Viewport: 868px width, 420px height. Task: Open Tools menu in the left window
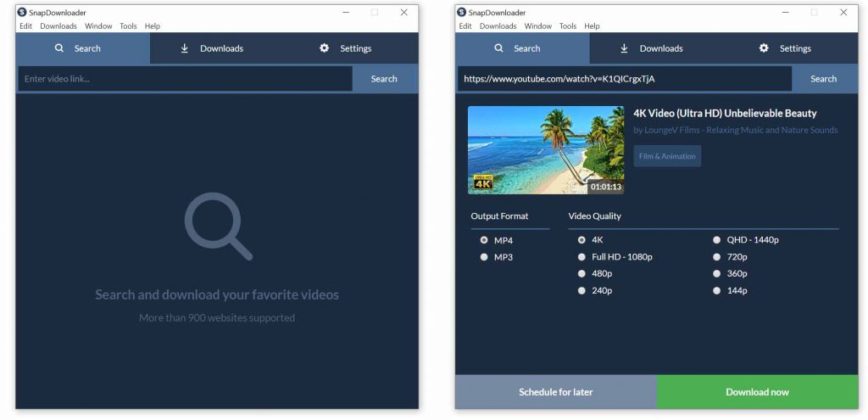[129, 26]
